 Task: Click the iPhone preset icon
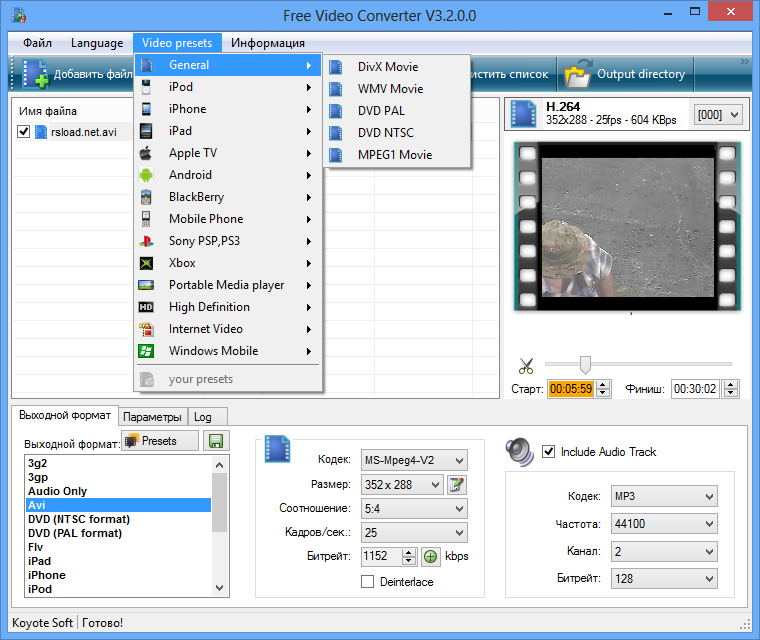pos(146,109)
